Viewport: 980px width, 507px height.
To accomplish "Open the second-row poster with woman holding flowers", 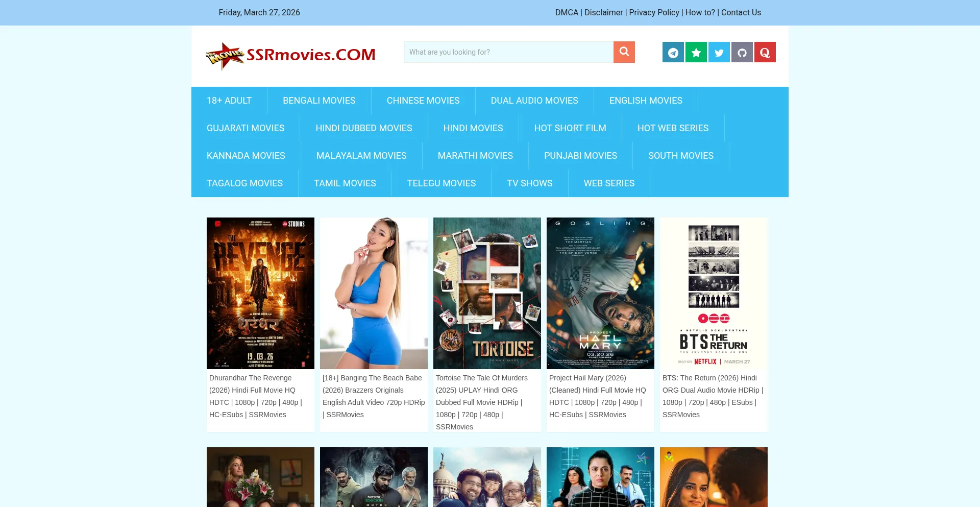I will coord(260,477).
